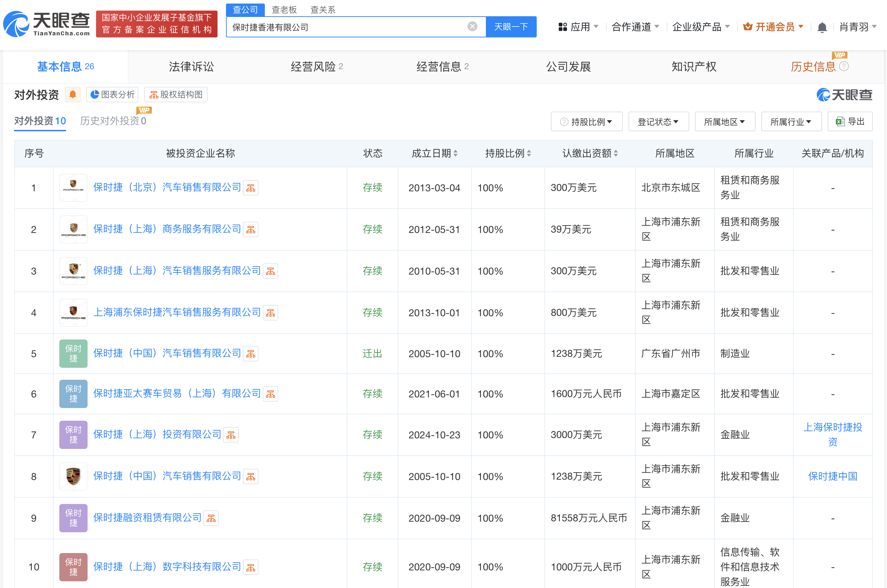Open 保时捷中国 related product link
Screen dimensions: 887x588
pyautogui.click(x=832, y=476)
